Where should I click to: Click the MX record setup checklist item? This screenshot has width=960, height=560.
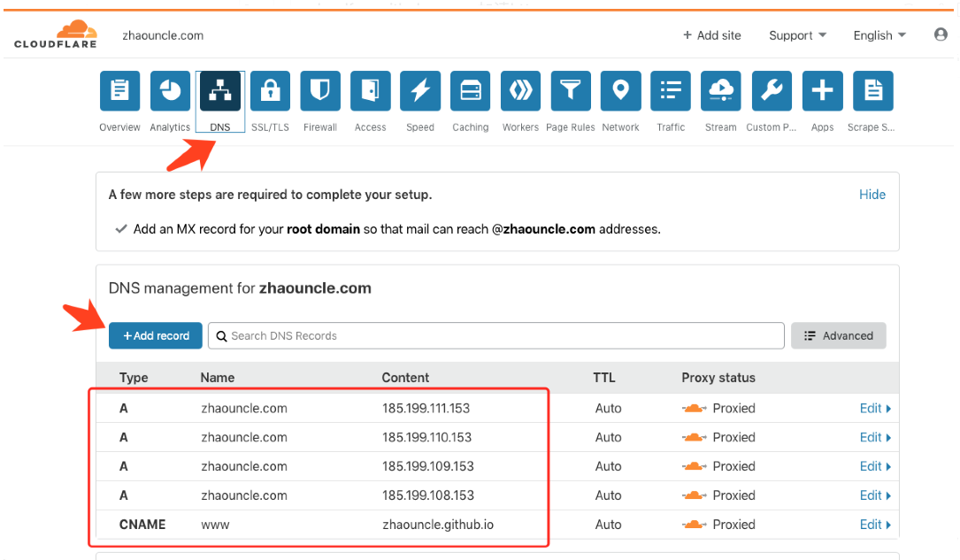point(388,229)
